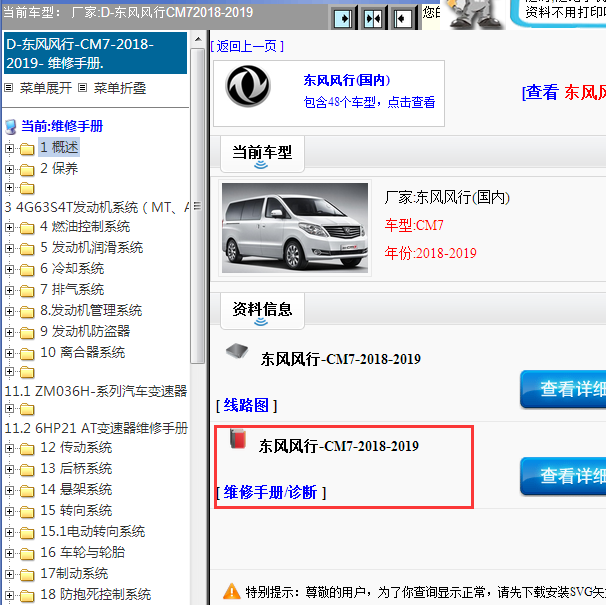The width and height of the screenshot is (606, 605).
Task: Expand the 2 保养 tree node
Action: pos(9,169)
